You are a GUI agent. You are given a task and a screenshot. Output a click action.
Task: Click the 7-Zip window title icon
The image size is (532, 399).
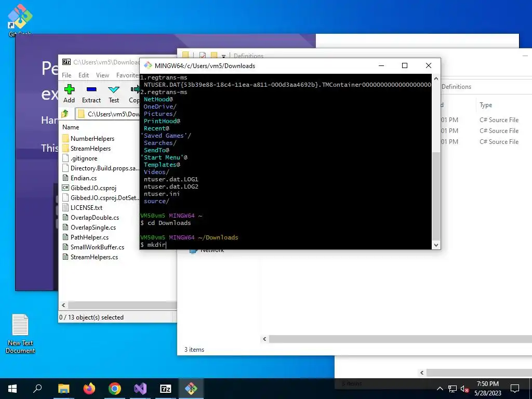[66, 62]
